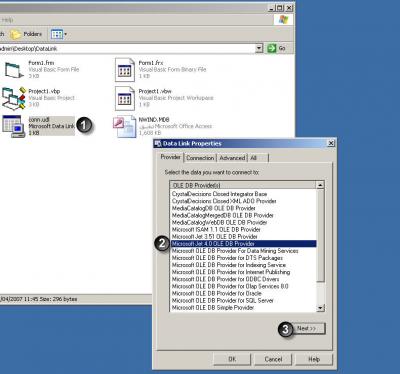Select the NWIND.MDB Access database icon
400x374 pixels.
124,127
